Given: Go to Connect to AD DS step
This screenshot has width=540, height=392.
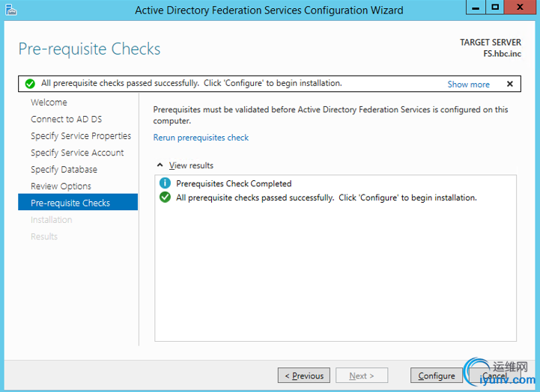Looking at the screenshot, I should (x=66, y=119).
